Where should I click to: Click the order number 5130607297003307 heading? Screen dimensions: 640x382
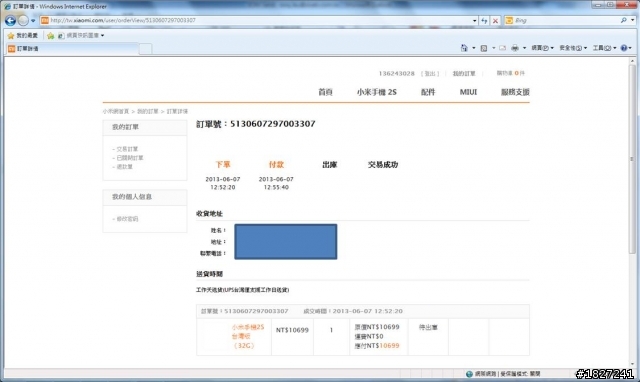pos(256,124)
